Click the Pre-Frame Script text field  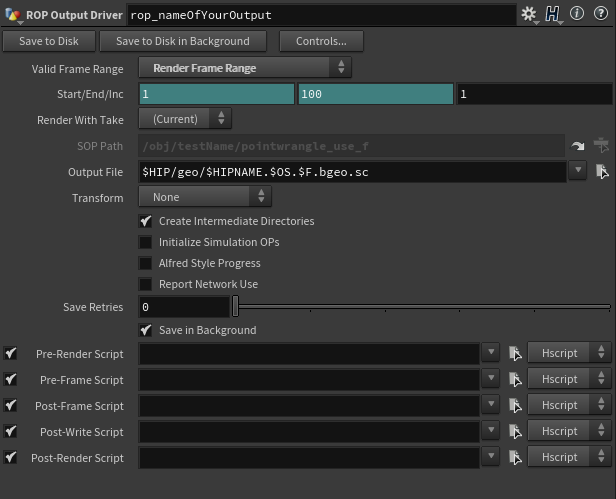point(309,380)
